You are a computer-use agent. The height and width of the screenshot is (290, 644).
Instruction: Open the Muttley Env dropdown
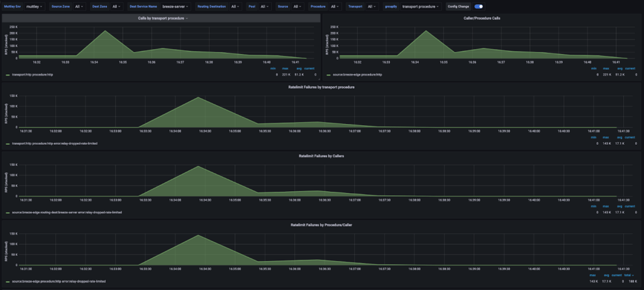(35, 6)
